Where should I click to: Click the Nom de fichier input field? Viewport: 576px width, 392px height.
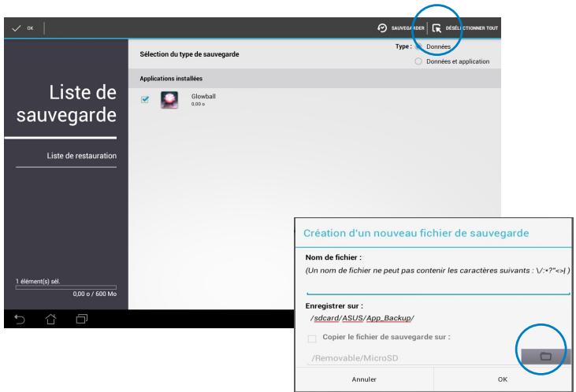click(438, 288)
